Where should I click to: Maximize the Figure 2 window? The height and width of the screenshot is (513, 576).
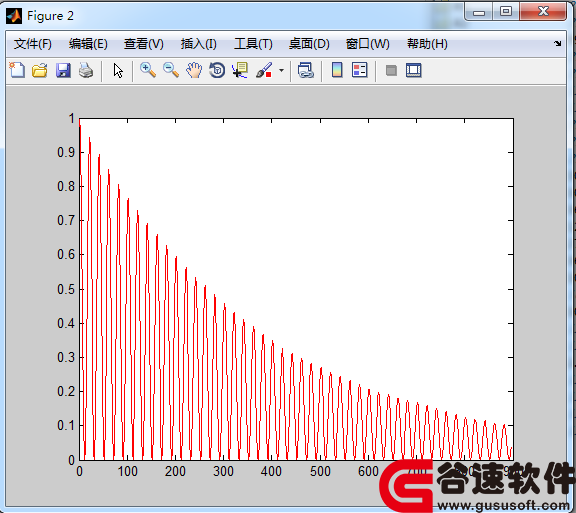pos(506,11)
